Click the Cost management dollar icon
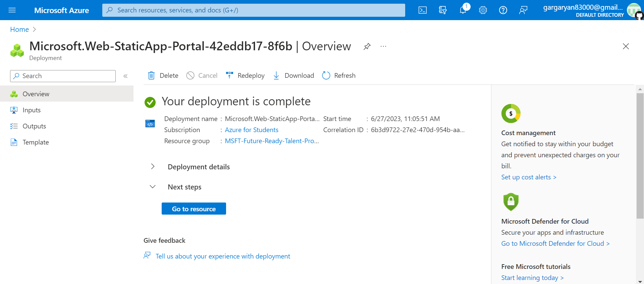 [511, 113]
